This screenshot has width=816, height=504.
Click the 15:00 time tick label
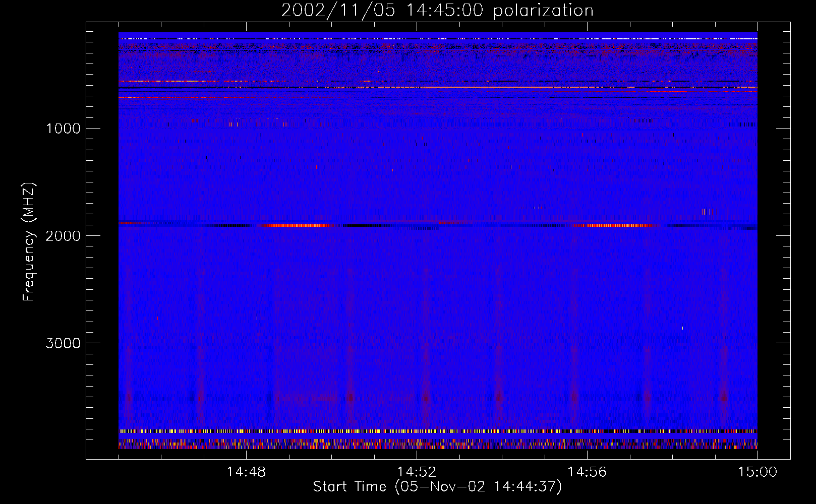(757, 472)
